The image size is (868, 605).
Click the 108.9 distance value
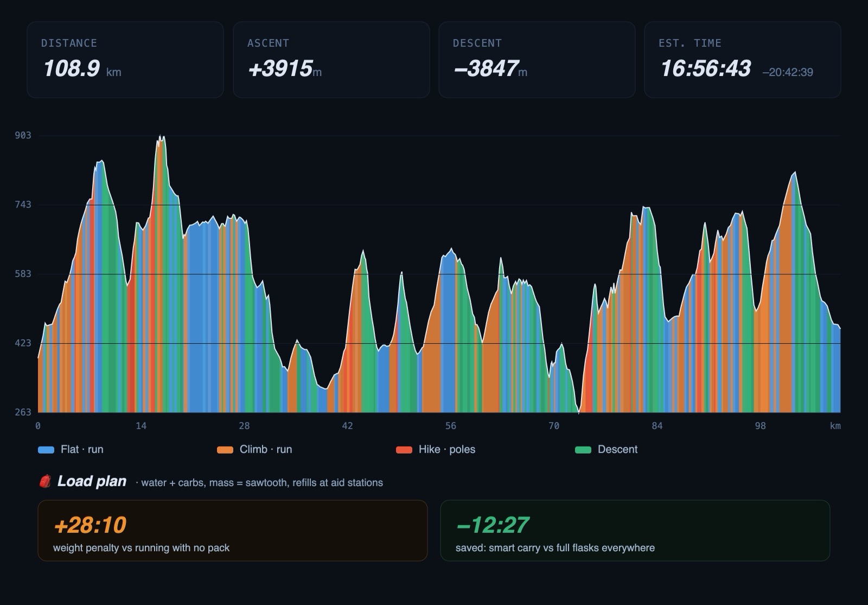pos(71,69)
